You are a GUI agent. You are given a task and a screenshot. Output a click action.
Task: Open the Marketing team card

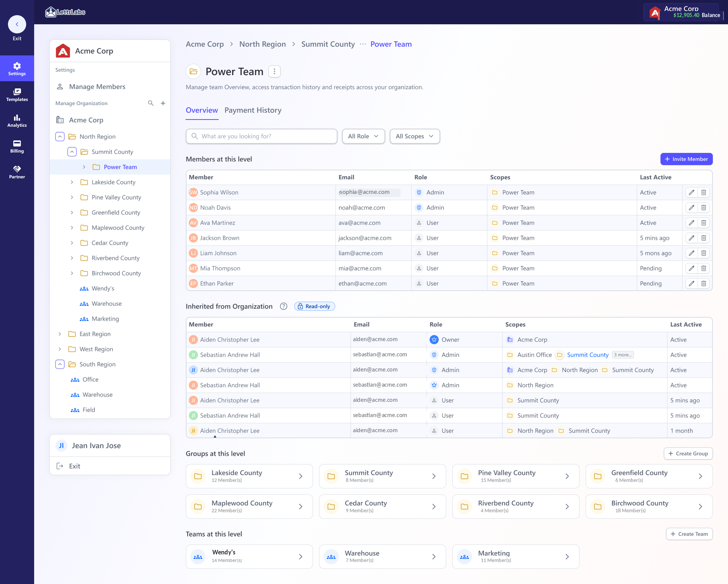[x=516, y=557]
